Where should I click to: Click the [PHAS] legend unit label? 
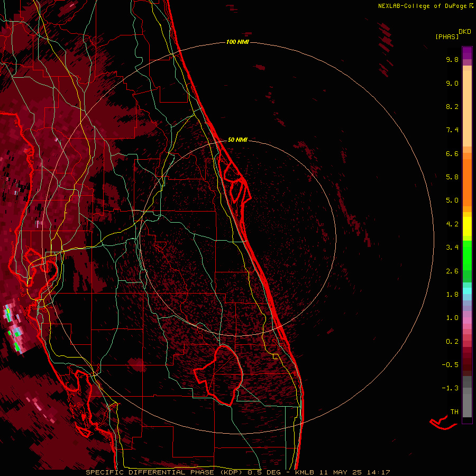[447, 36]
